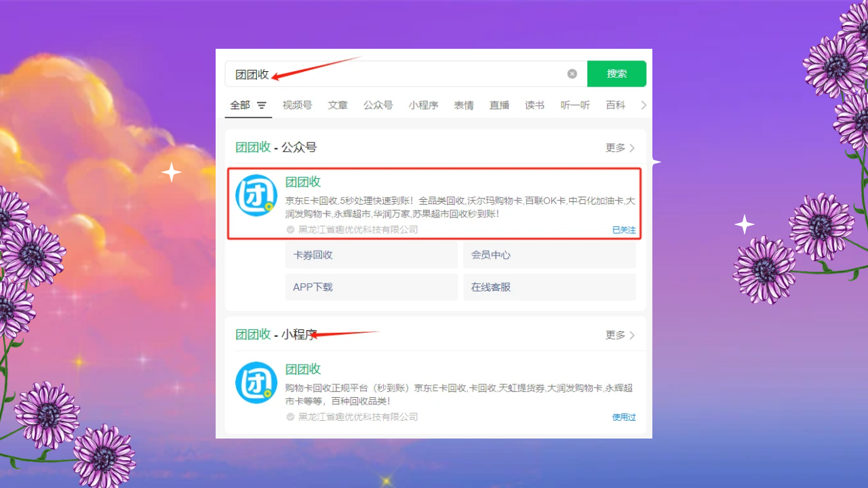Click the official account description starting 京东E卡回收,5秒处理
Viewport: 868px width, 488px height.
click(x=460, y=207)
